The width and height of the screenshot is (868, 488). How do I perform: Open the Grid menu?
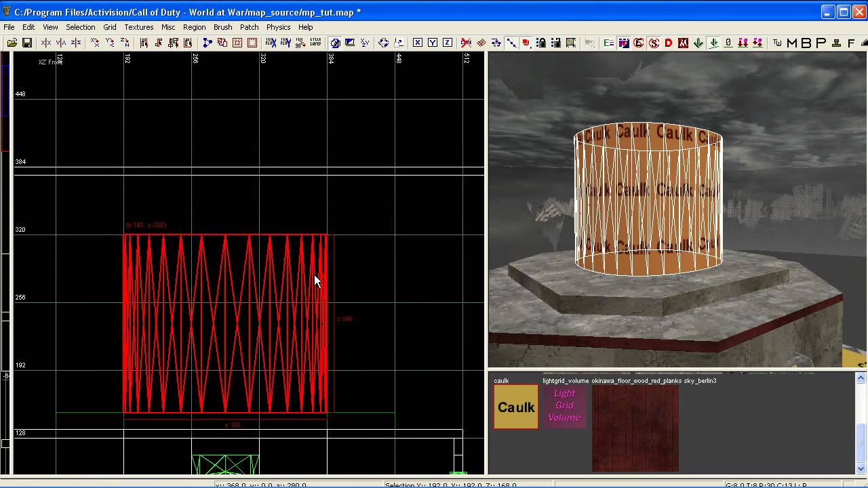point(110,27)
